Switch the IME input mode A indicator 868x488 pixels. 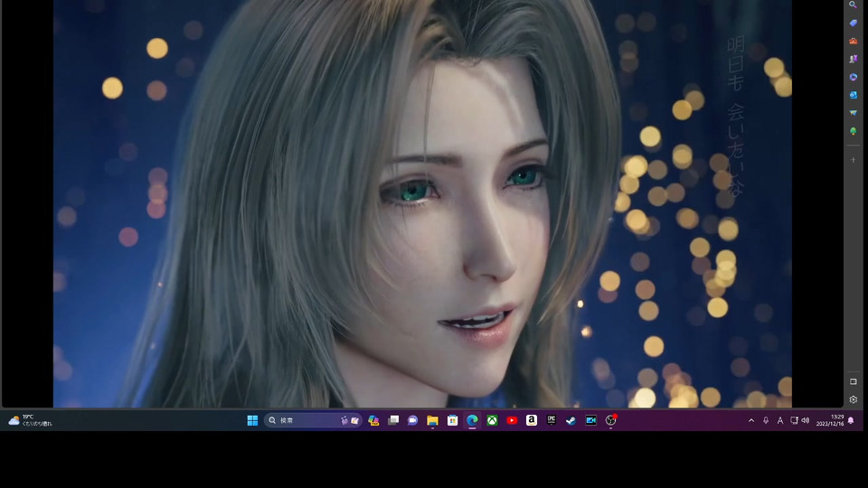pos(780,420)
